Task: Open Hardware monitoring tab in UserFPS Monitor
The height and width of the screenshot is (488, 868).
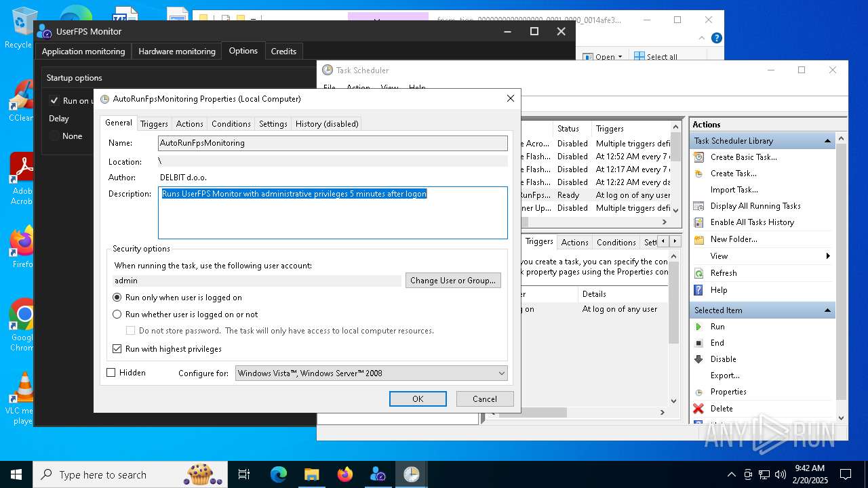Action: 177,51
